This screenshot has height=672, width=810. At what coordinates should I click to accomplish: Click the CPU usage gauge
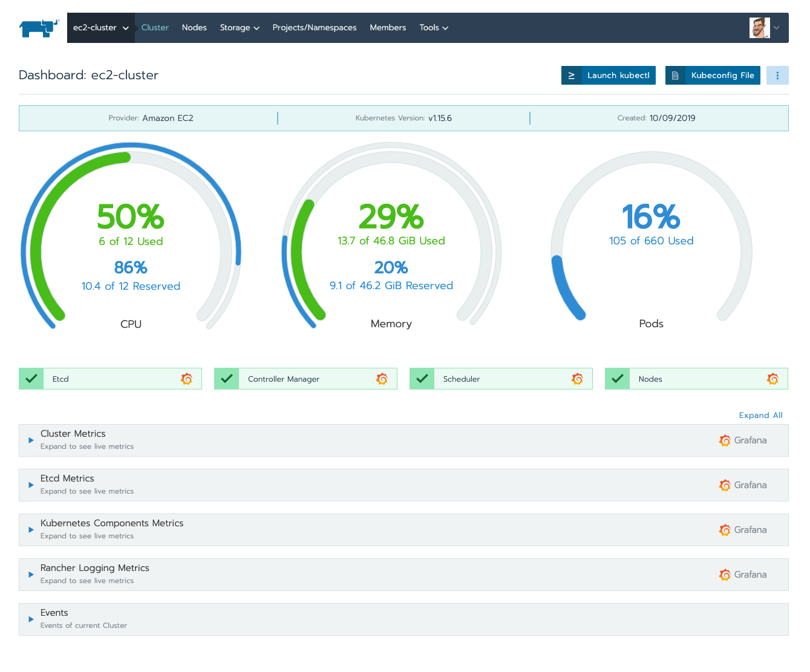coord(131,242)
